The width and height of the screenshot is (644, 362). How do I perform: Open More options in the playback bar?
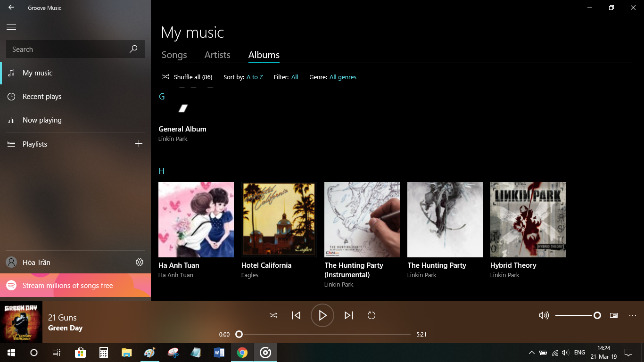pos(632,315)
